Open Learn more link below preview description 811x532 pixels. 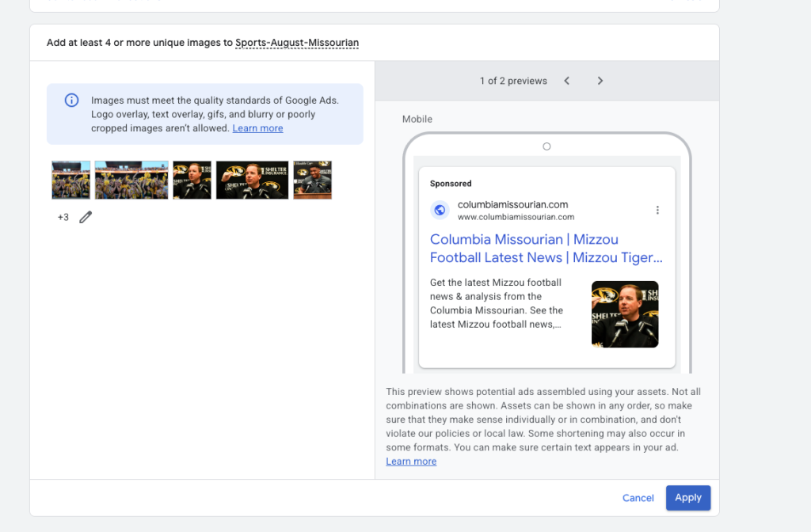coord(411,462)
